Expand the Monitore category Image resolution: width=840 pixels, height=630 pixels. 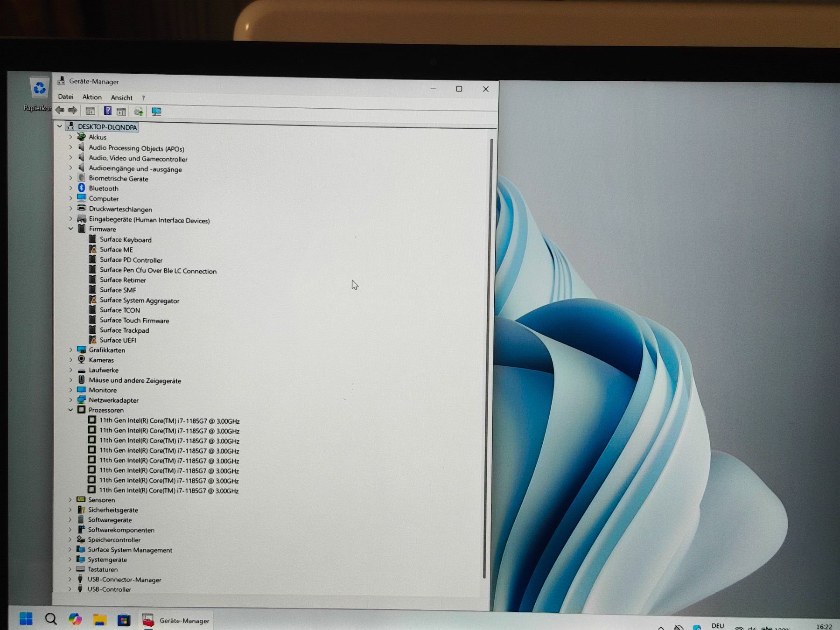point(71,390)
